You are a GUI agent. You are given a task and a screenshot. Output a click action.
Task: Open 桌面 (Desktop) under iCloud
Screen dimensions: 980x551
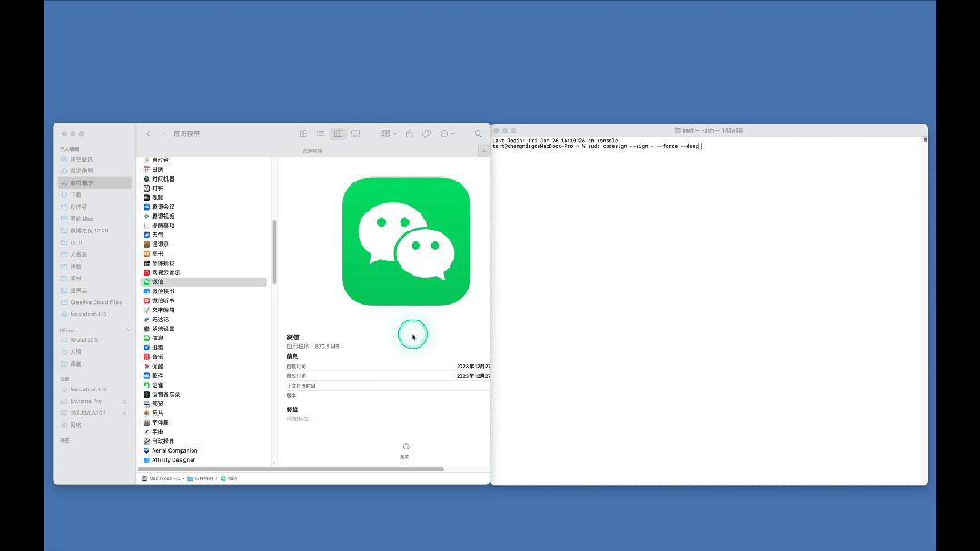[x=75, y=364]
